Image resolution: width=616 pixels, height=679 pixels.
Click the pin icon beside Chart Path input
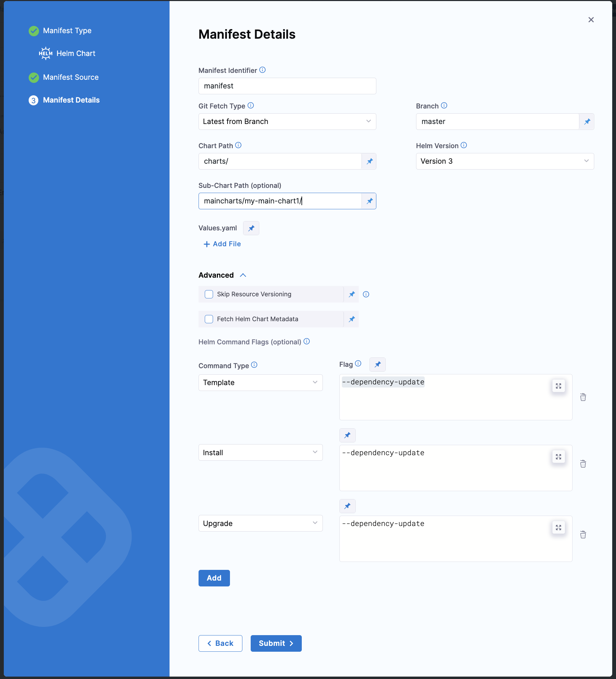369,161
